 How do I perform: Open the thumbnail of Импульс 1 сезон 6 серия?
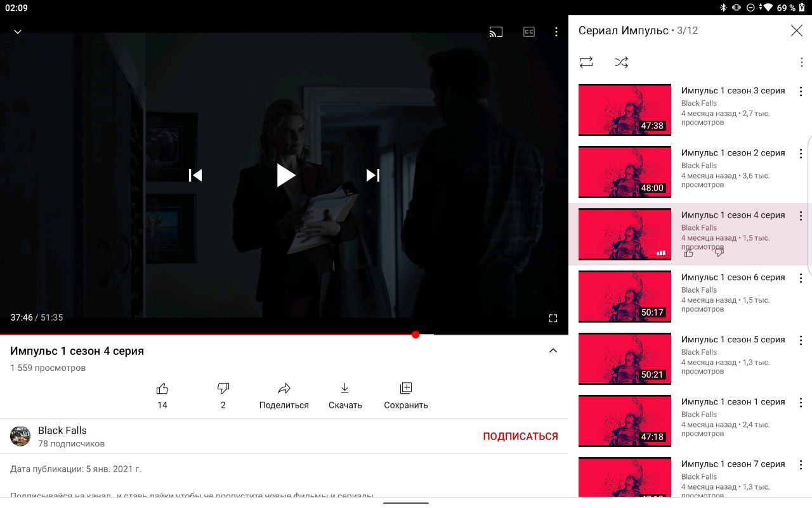point(625,296)
